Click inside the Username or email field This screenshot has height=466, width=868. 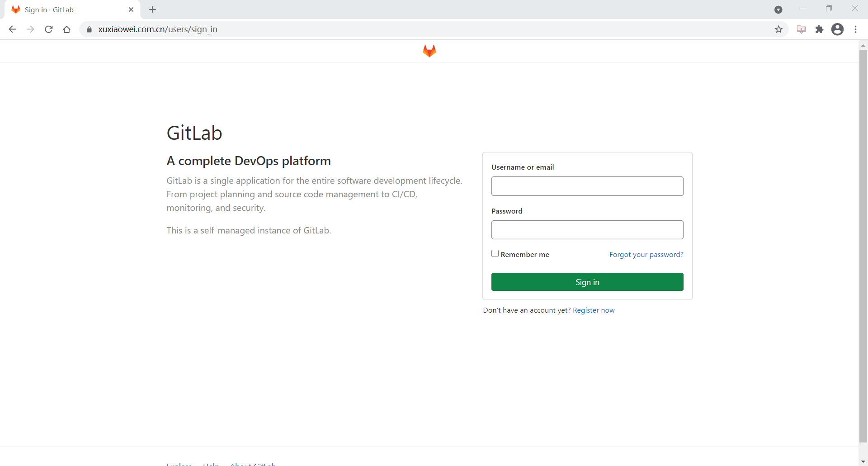[x=587, y=186]
